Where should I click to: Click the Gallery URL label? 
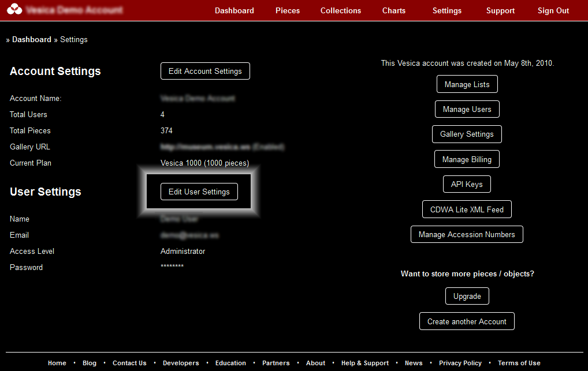click(29, 147)
